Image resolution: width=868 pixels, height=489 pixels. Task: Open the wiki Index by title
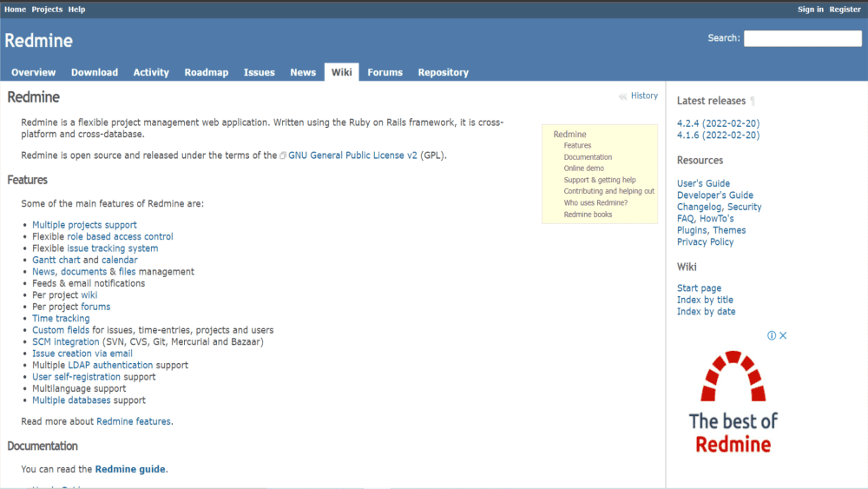(705, 300)
